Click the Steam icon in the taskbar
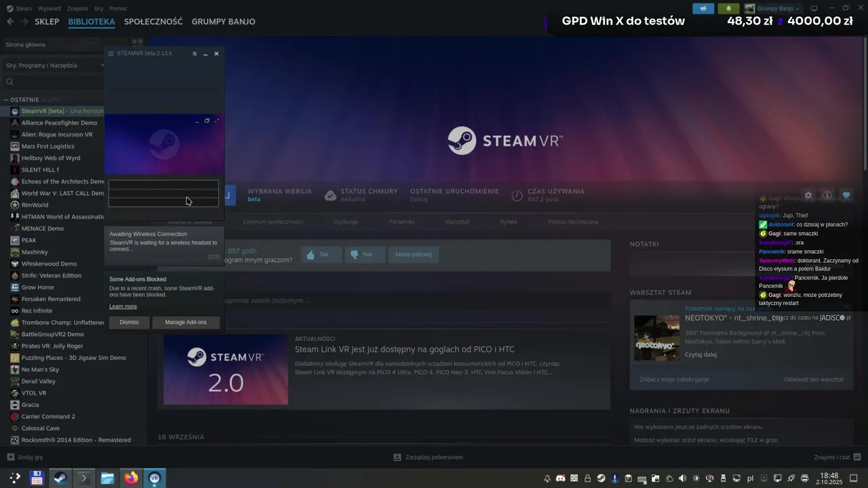 pyautogui.click(x=60, y=478)
